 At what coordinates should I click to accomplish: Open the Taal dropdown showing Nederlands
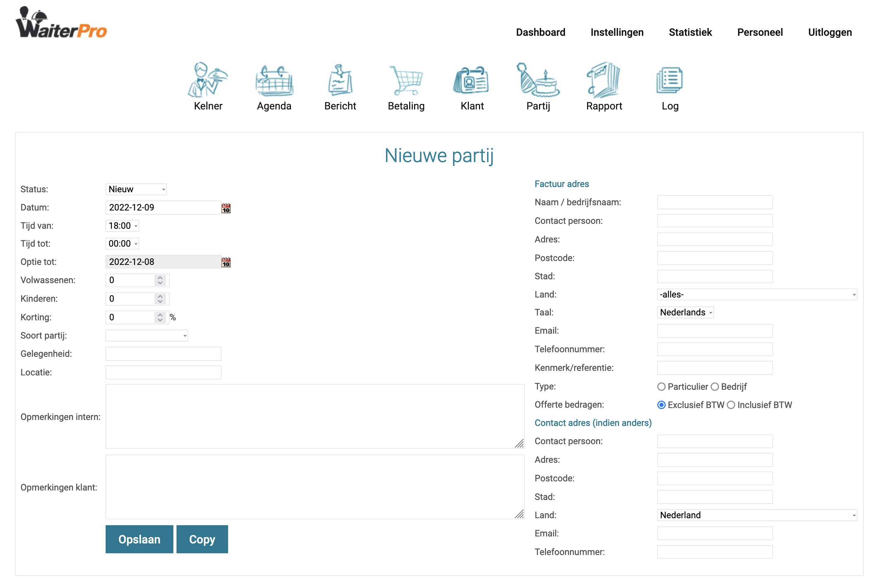[685, 313]
